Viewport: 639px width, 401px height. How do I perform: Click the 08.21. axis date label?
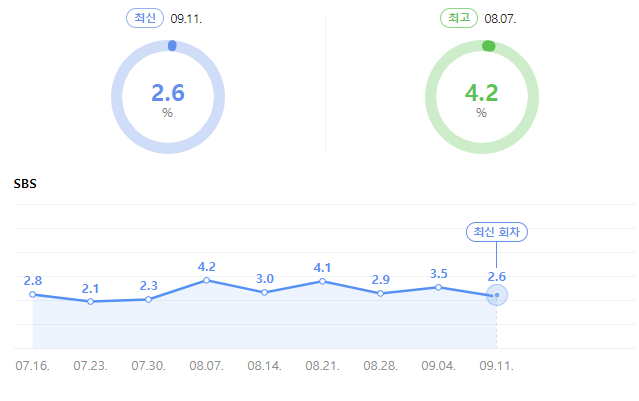point(322,366)
